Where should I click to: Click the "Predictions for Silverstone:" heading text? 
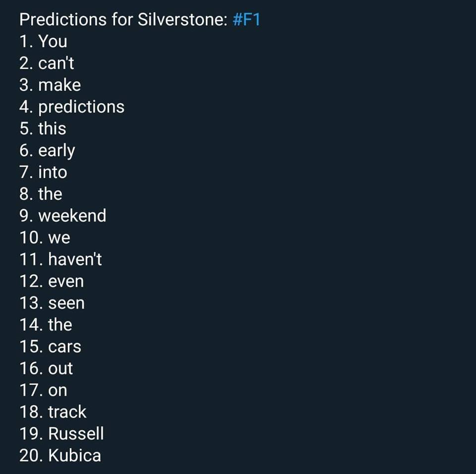(123, 20)
